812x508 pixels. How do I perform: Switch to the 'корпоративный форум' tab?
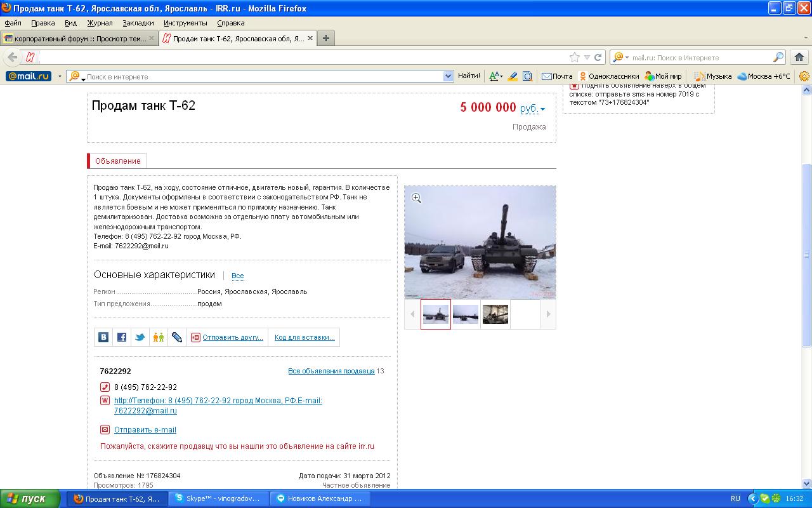point(80,38)
